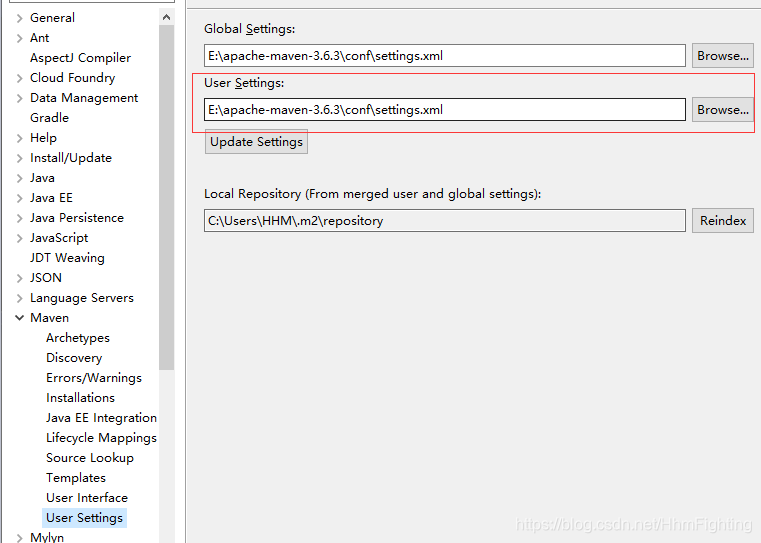Click the Local Repository path field

pos(445,221)
